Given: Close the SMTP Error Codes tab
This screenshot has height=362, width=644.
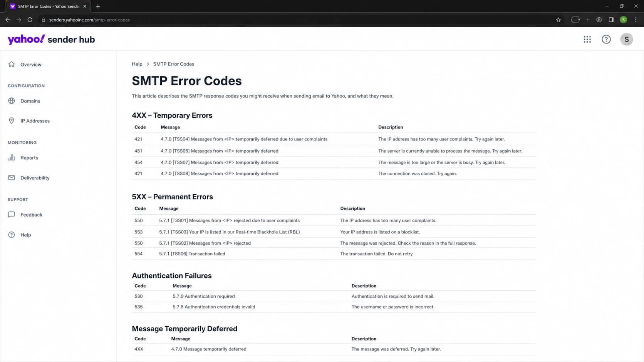Looking at the screenshot, I should 85,6.
